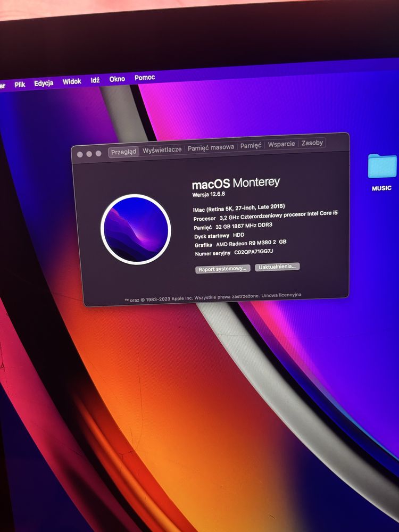Click the zoom button of the window
This screenshot has height=532, width=399.
coord(98,154)
